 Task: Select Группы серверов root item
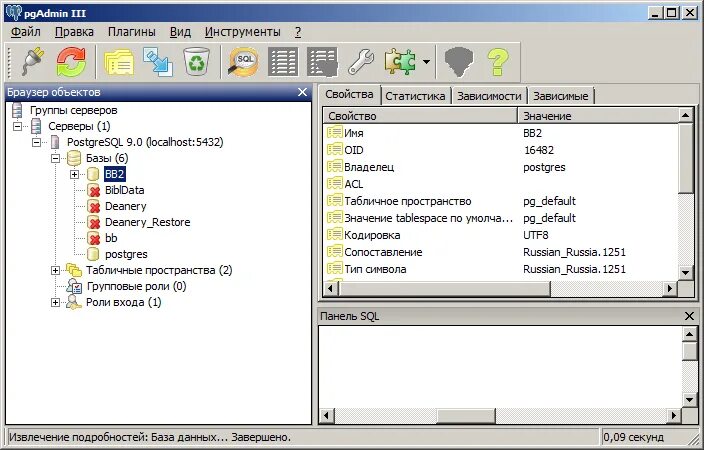74,110
